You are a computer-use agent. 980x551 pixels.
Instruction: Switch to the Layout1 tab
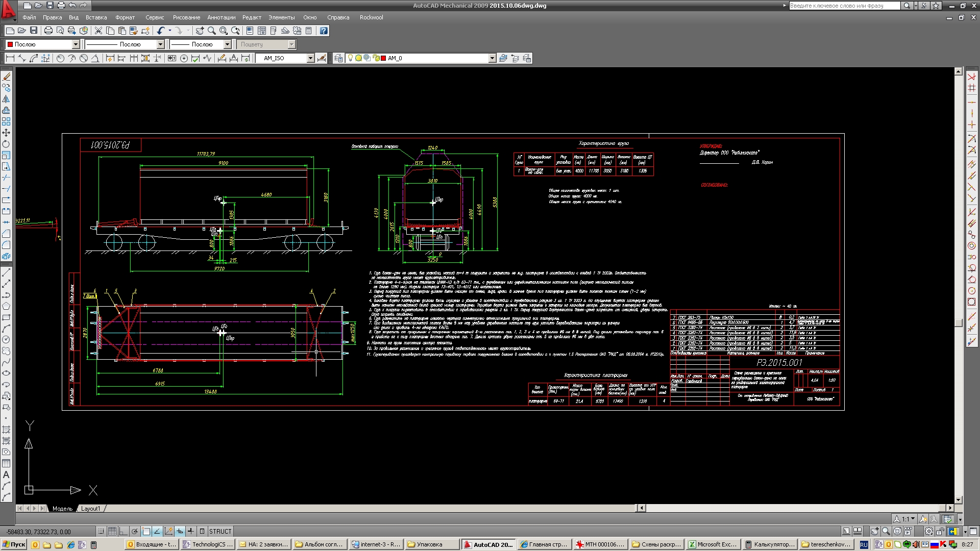91,509
